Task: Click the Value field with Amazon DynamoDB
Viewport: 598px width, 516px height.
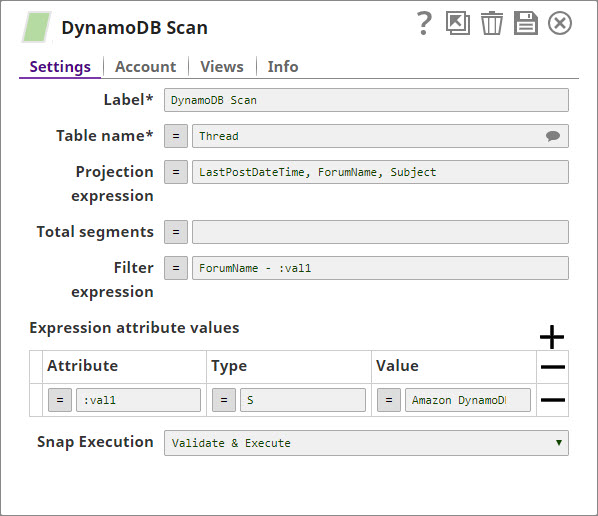Action: 468,400
